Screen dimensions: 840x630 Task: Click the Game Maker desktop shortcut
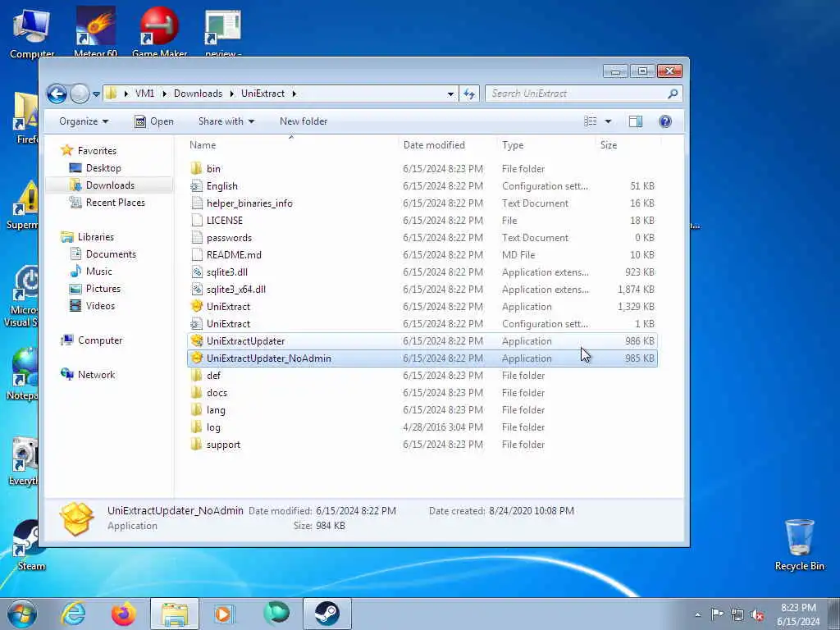point(159,32)
